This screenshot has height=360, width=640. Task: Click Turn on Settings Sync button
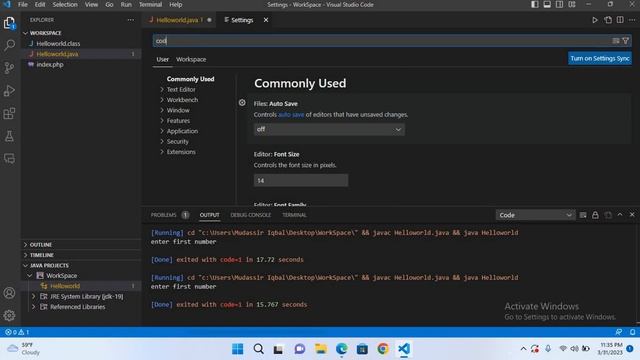click(600, 58)
